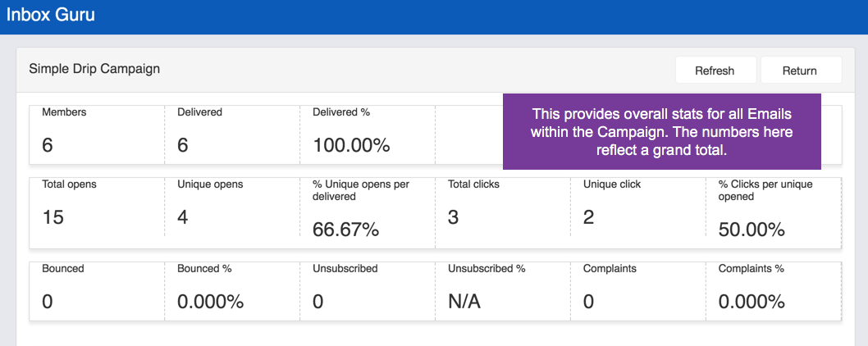Click the Unsubscribed label

point(345,268)
